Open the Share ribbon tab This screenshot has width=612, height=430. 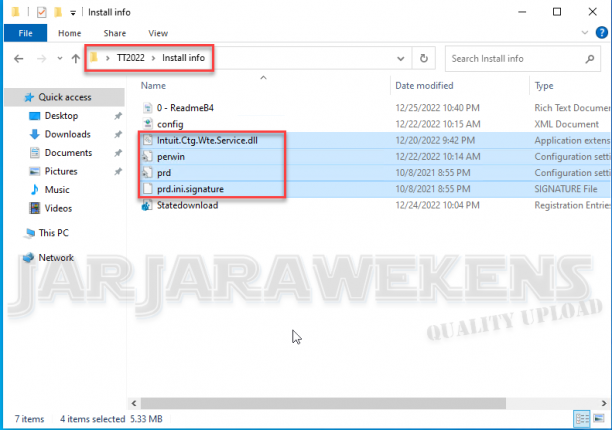115,33
